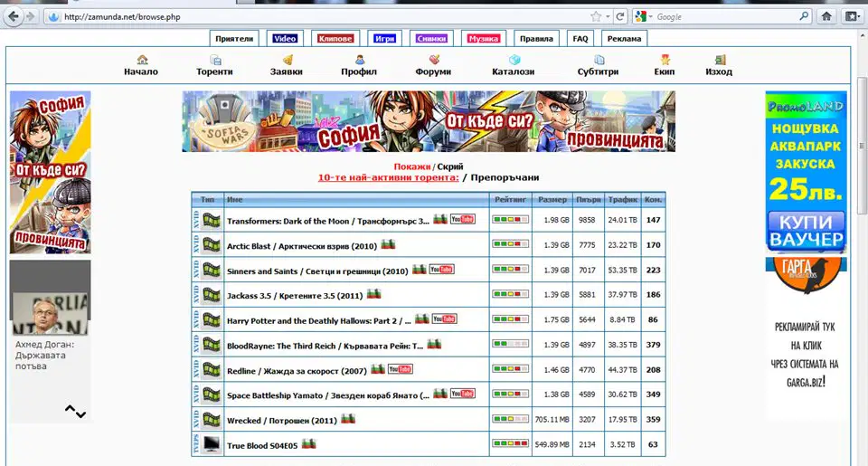Click the Sofia Wars top banner
Image resolution: width=868 pixels, height=466 pixels.
click(x=429, y=121)
